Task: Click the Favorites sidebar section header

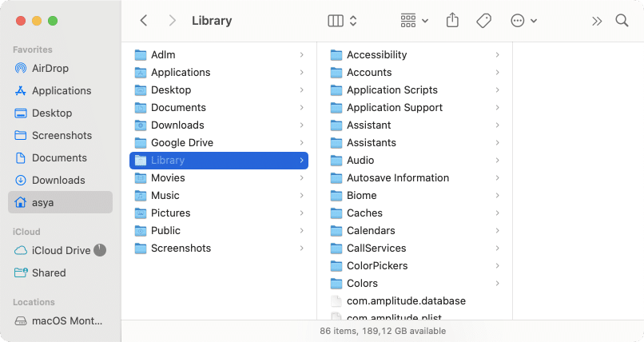Action: coord(33,50)
